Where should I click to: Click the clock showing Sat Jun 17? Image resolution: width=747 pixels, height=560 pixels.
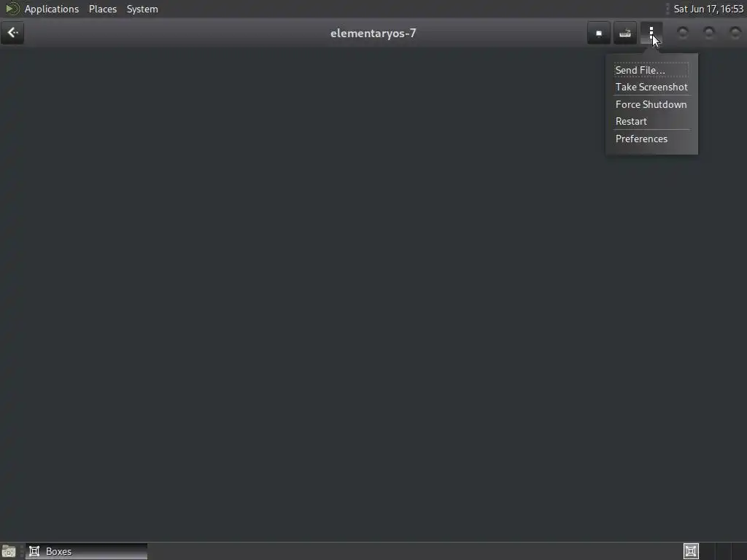708,9
